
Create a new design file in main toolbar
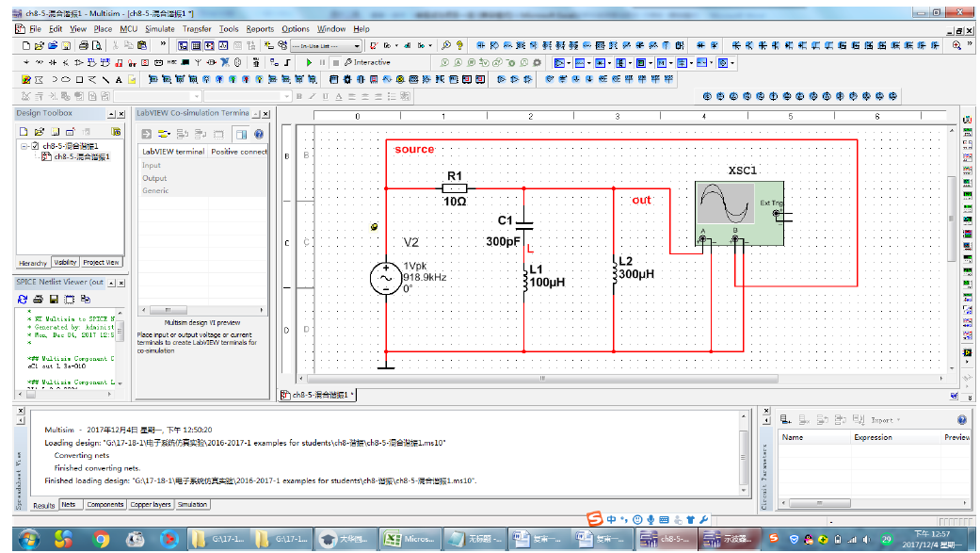tap(26, 45)
